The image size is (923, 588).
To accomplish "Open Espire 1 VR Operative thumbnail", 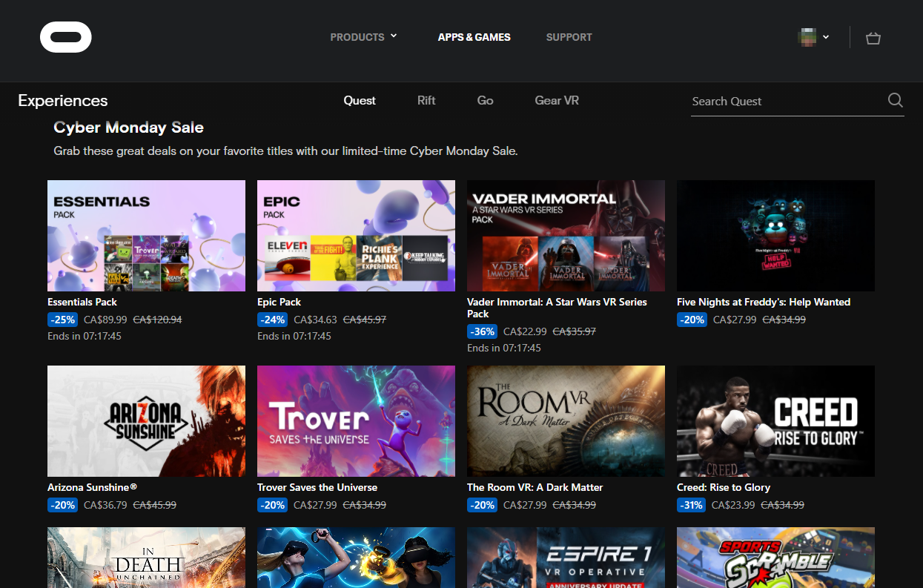I will point(566,558).
